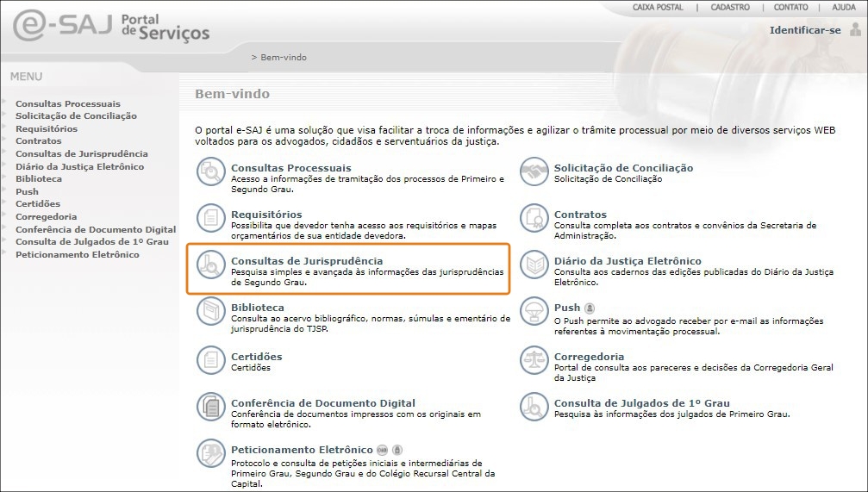This screenshot has height=492, width=868.
Task: Open the Consultas Processuais magnifier icon
Action: [x=211, y=171]
